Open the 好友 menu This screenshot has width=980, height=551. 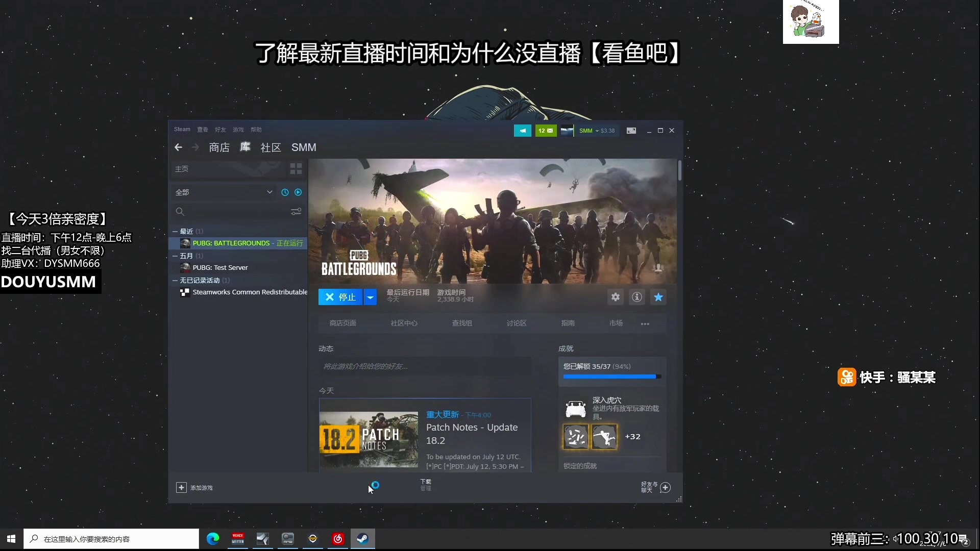220,130
